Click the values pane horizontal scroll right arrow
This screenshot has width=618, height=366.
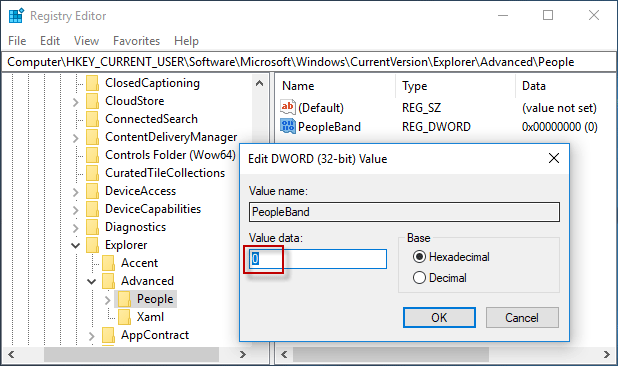(x=607, y=354)
